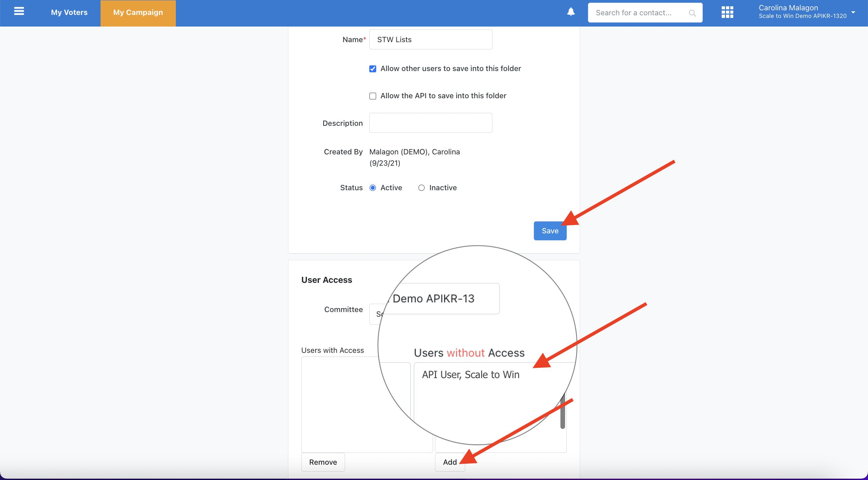The width and height of the screenshot is (868, 480).
Task: Select the Active status radio
Action: click(x=372, y=188)
